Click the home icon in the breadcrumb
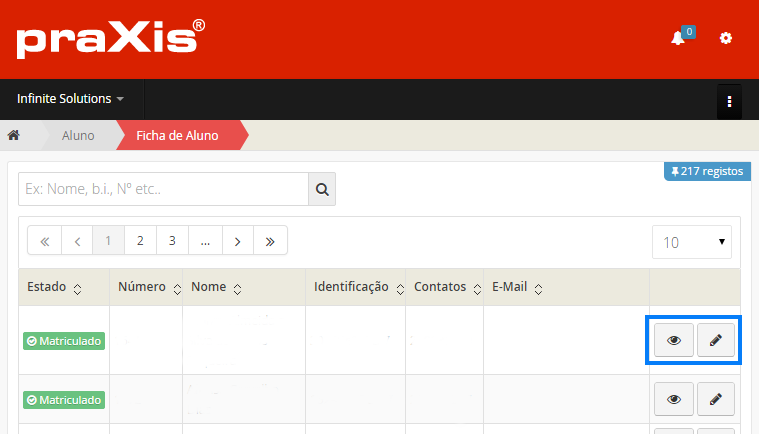Viewport: 759px width, 434px height. pyautogui.click(x=14, y=135)
